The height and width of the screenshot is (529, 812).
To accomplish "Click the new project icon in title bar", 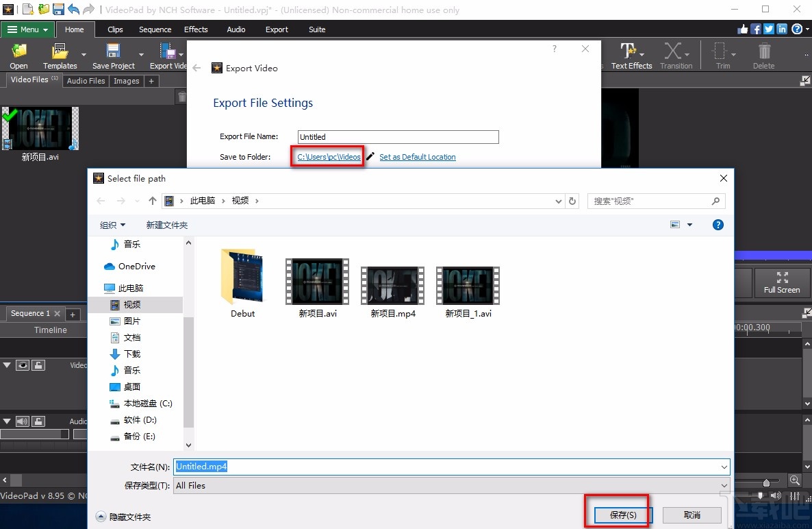I will 28,10.
